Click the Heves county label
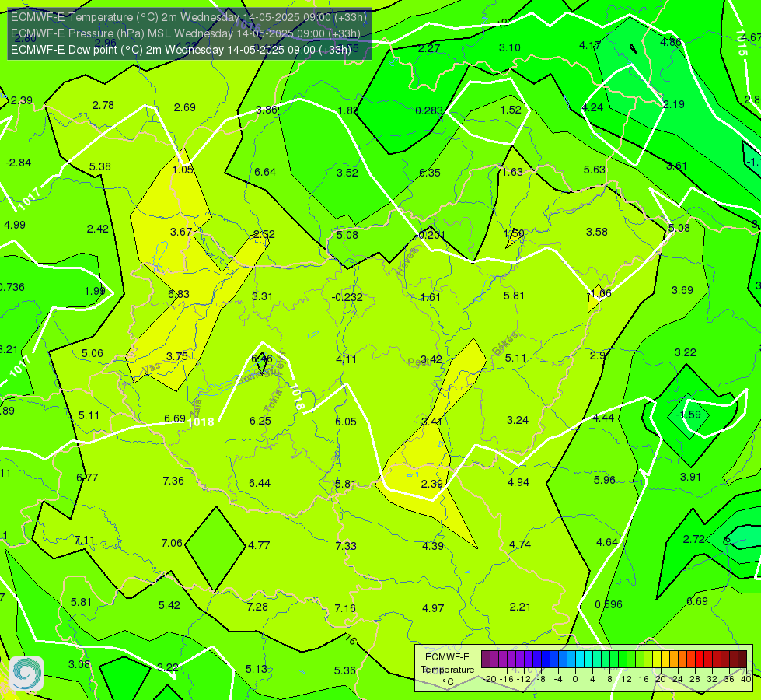 click(407, 261)
